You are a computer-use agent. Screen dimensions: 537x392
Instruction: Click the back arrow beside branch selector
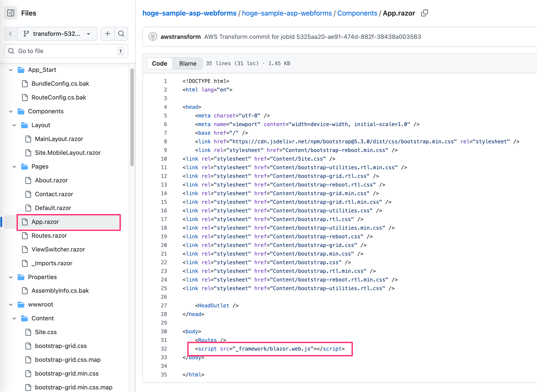[11, 34]
